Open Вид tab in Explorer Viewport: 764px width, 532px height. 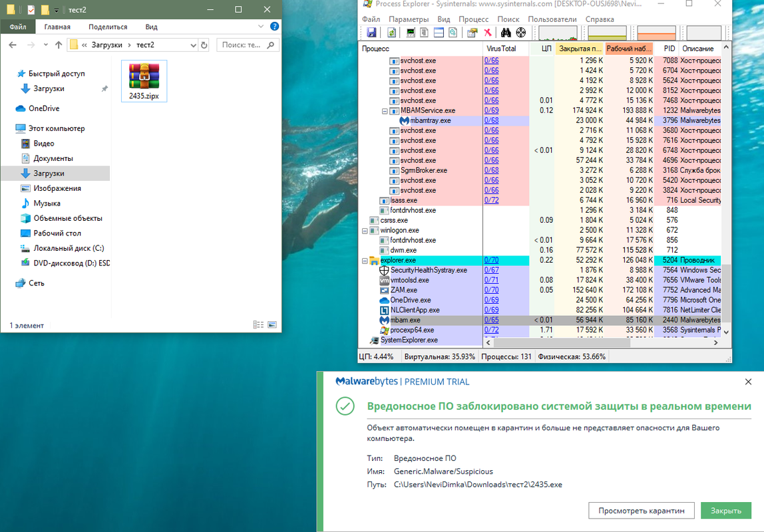click(152, 27)
